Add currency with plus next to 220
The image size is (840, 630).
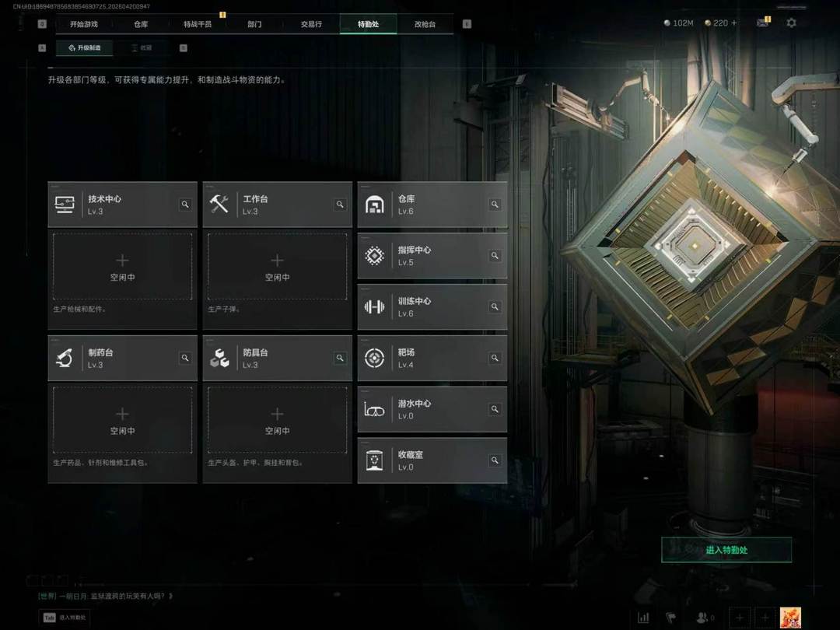(x=734, y=23)
